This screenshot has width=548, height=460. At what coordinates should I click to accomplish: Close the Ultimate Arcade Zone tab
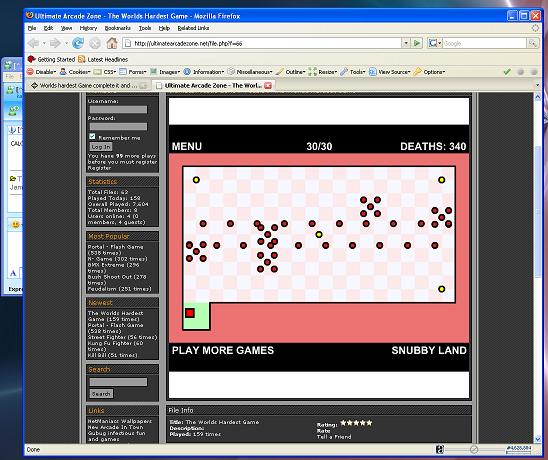click(268, 85)
